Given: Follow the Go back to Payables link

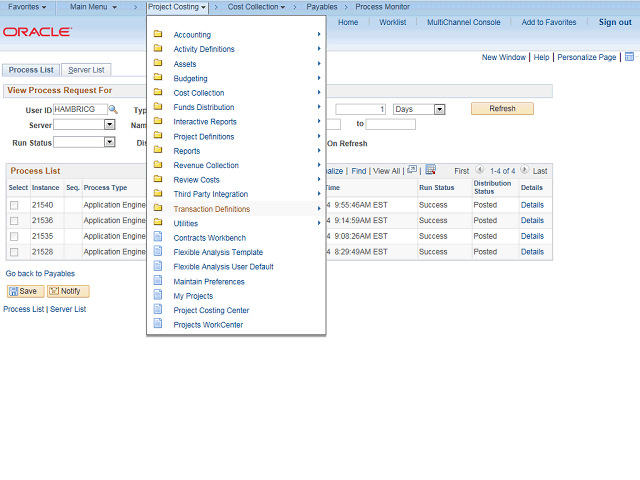Looking at the screenshot, I should [40, 273].
